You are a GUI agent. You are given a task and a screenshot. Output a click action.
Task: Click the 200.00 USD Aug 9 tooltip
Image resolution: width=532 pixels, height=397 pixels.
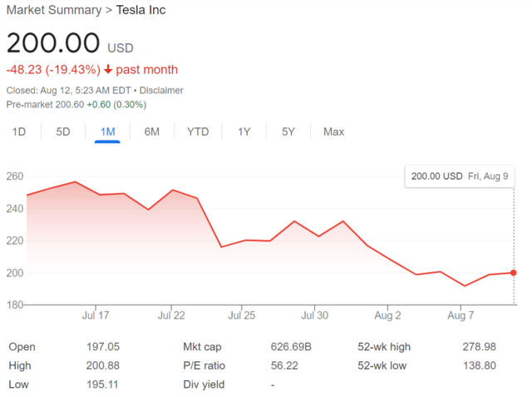click(x=460, y=176)
